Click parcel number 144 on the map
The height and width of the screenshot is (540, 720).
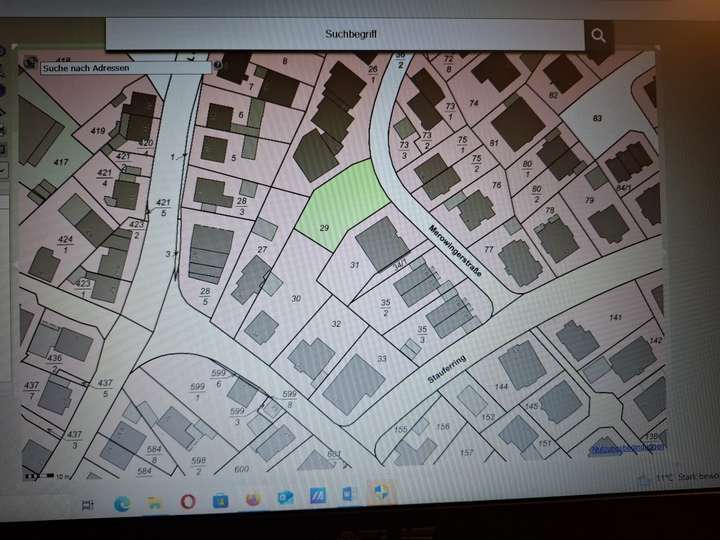point(501,387)
